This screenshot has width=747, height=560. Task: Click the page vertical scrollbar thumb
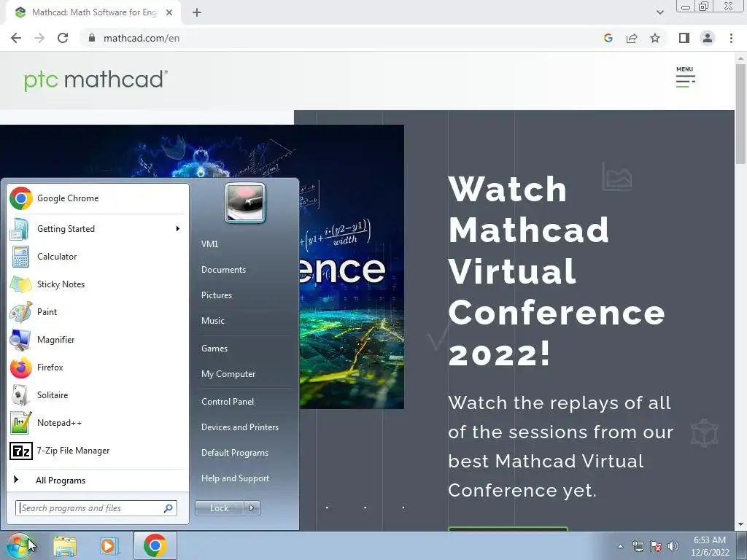click(740, 113)
